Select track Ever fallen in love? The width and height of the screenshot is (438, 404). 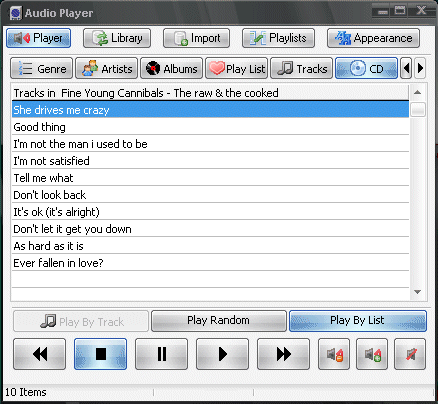pyautogui.click(x=210, y=263)
